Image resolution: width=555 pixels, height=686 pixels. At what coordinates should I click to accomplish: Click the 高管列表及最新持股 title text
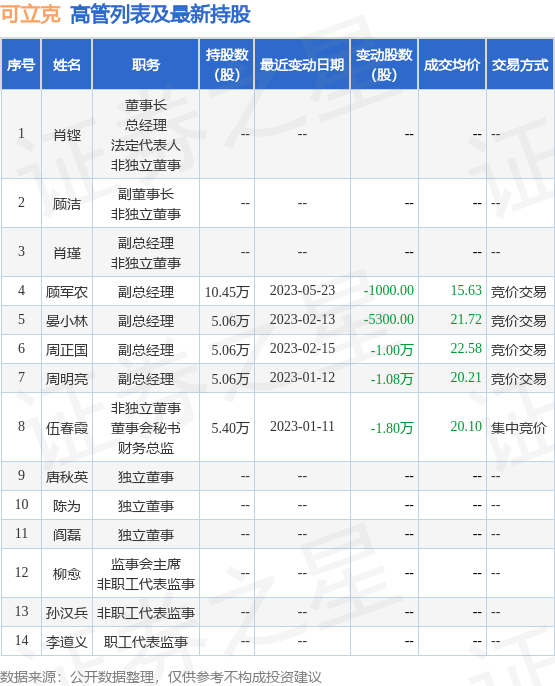[x=160, y=14]
